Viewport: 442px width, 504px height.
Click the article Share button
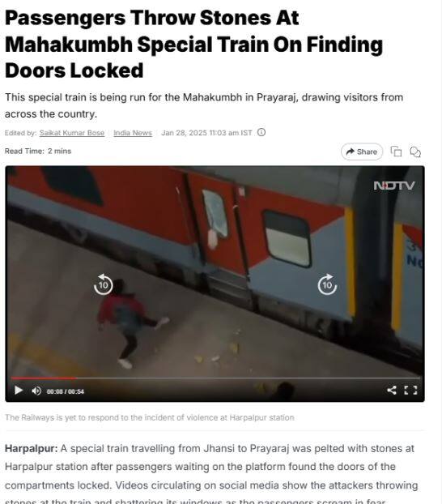pyautogui.click(x=362, y=152)
